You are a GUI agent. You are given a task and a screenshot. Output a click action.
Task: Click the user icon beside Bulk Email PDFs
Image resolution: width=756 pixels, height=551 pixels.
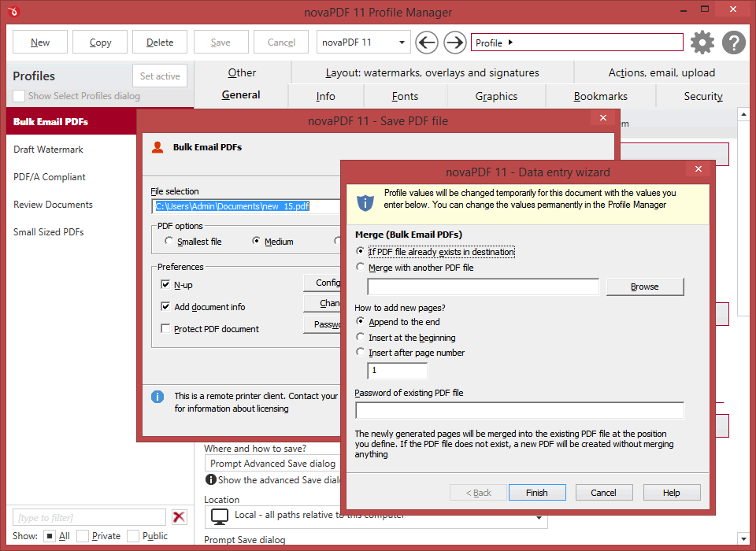tap(157, 147)
